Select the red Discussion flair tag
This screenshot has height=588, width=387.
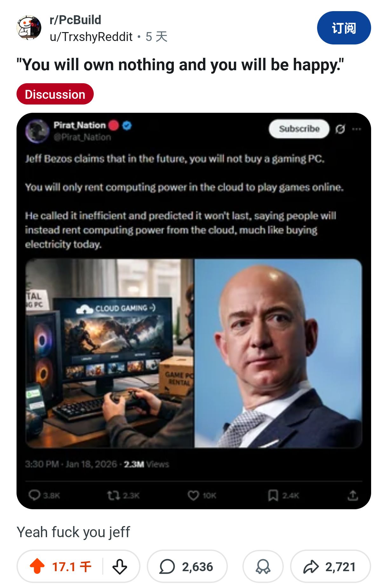pos(55,94)
